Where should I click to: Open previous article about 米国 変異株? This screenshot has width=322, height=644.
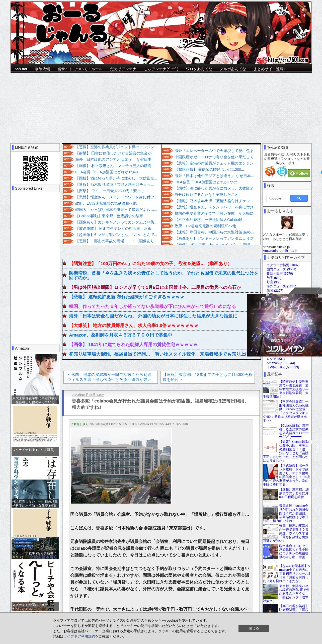pyautogui.click(x=110, y=377)
